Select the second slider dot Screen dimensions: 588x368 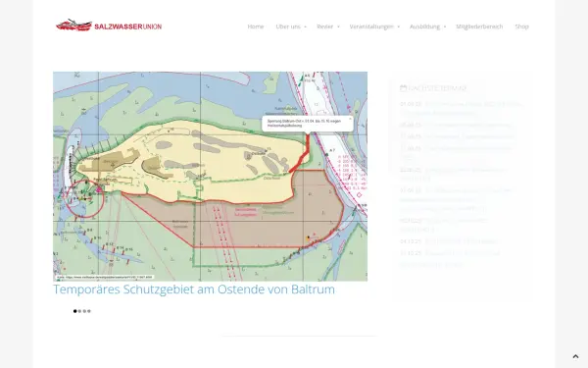(x=80, y=311)
